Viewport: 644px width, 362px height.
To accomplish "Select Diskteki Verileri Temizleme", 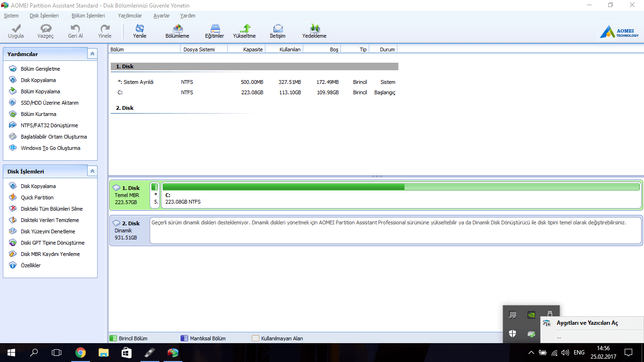I will click(50, 220).
